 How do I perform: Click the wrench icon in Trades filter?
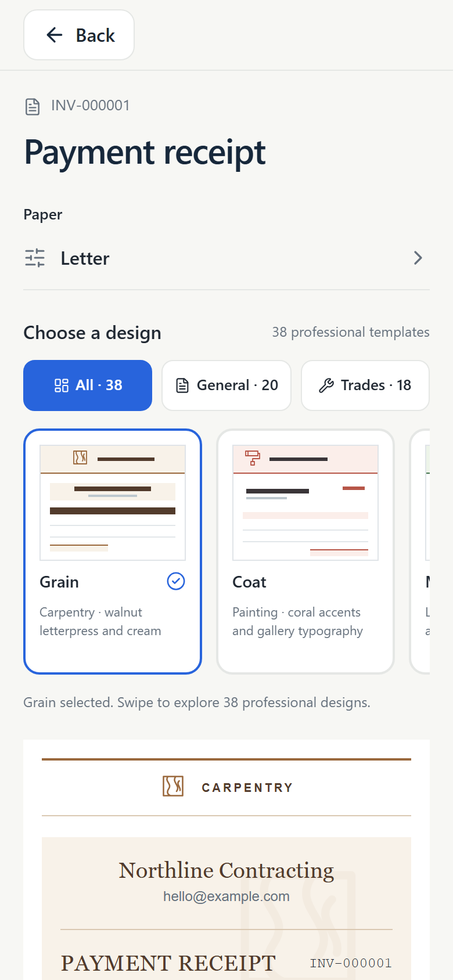click(x=326, y=385)
